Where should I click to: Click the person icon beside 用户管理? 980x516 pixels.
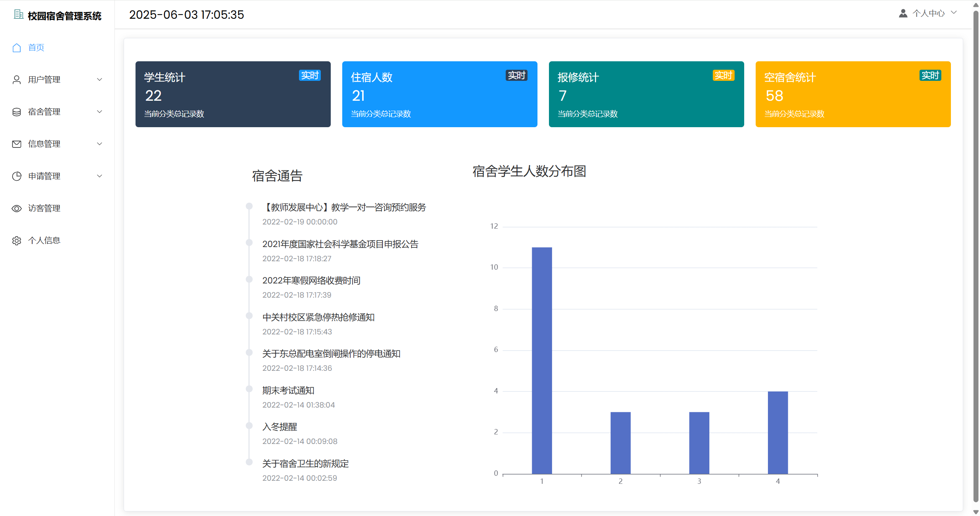coord(16,80)
